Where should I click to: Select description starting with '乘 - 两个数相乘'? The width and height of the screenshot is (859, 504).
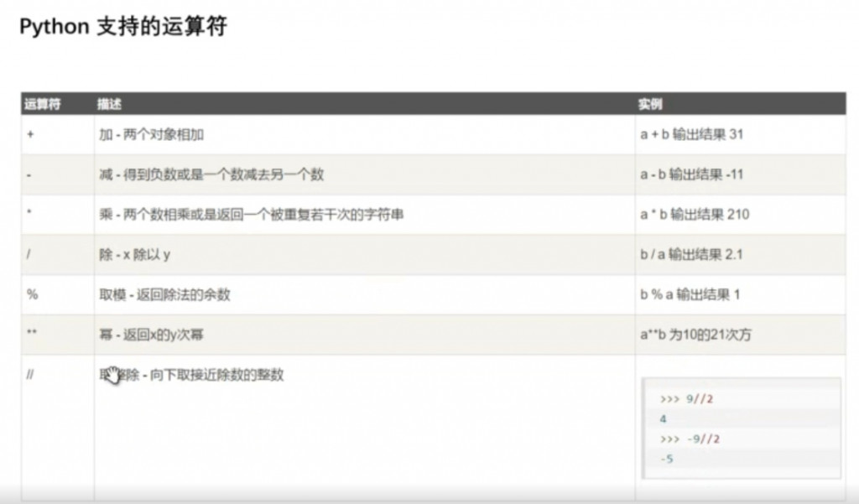tap(252, 214)
